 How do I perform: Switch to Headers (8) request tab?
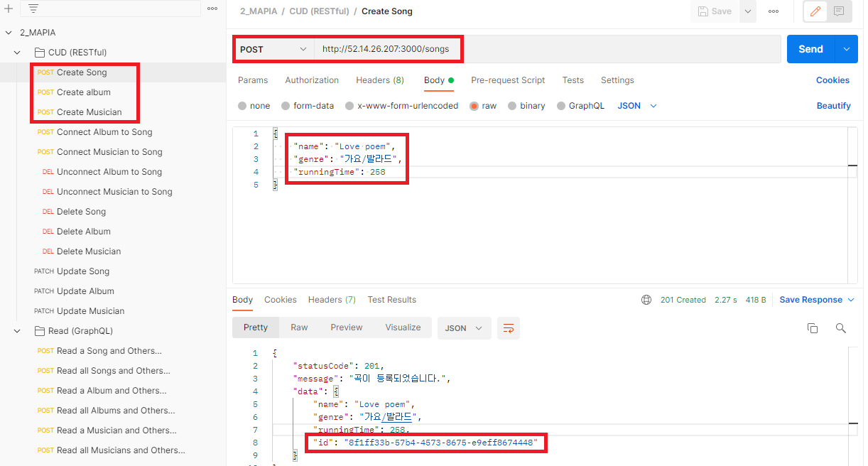click(x=380, y=80)
